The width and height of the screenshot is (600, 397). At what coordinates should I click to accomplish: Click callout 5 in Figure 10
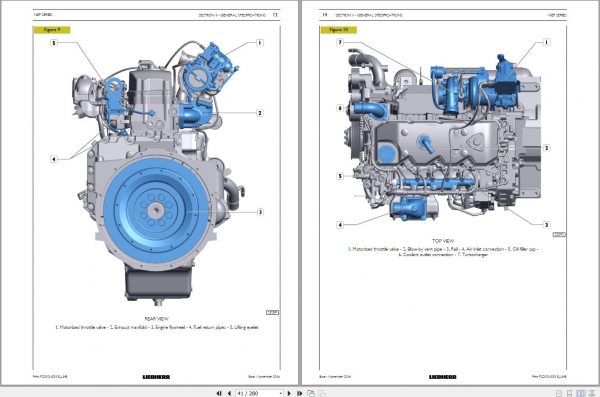coord(340,176)
